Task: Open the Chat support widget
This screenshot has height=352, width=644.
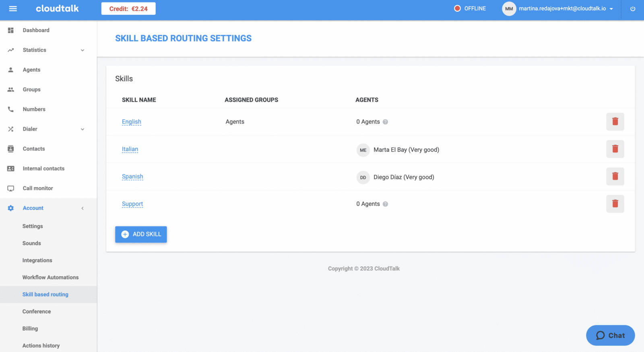Action: 610,335
